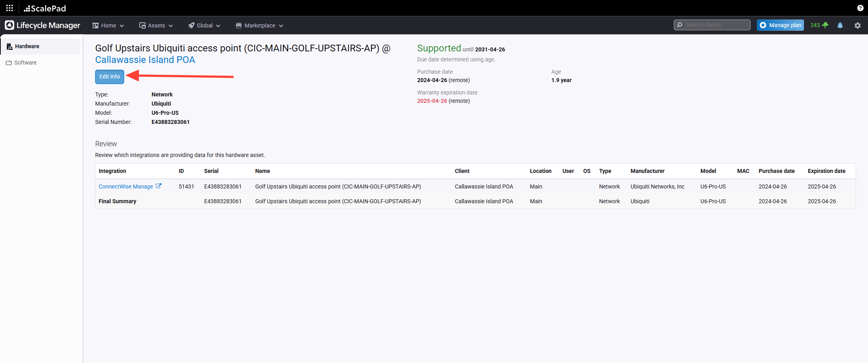Open ConnectWise Manage external link icon

158,186
